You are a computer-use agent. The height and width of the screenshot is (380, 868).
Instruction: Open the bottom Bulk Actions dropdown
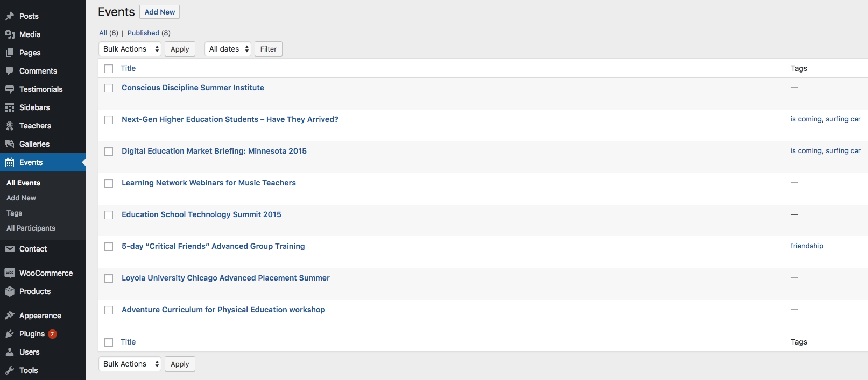130,364
